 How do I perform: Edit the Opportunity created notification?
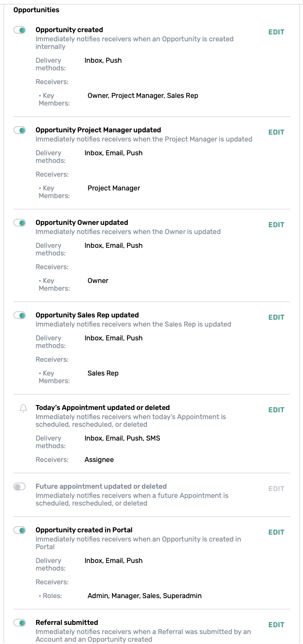[x=276, y=32]
